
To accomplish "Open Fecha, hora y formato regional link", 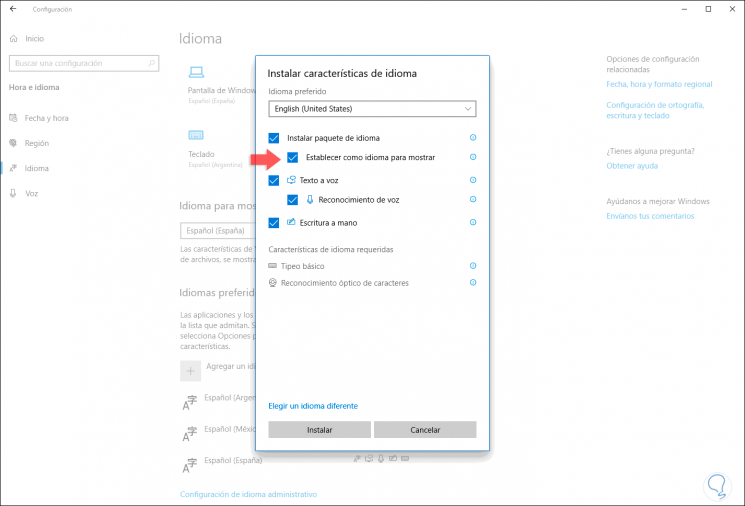I will [x=659, y=84].
